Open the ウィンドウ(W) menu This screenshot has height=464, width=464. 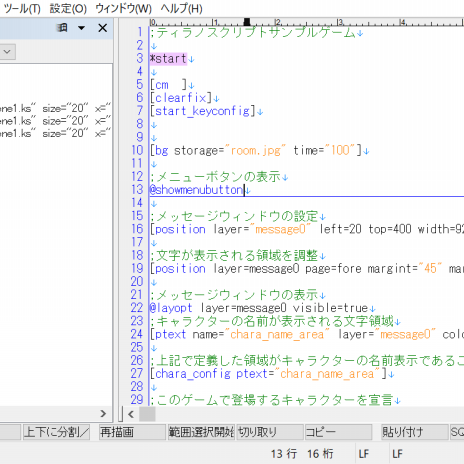[x=124, y=8]
